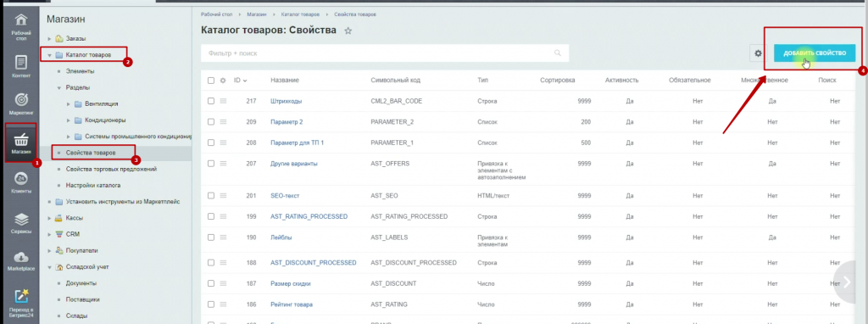Click the Добавить свойство button
This screenshot has height=324, width=868.
click(x=815, y=53)
